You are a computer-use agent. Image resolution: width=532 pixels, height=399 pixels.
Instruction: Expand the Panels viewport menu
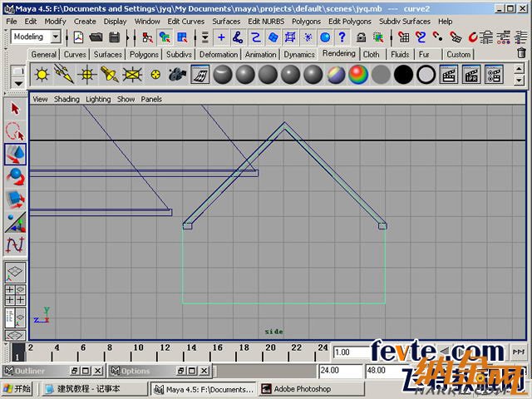pyautogui.click(x=151, y=99)
